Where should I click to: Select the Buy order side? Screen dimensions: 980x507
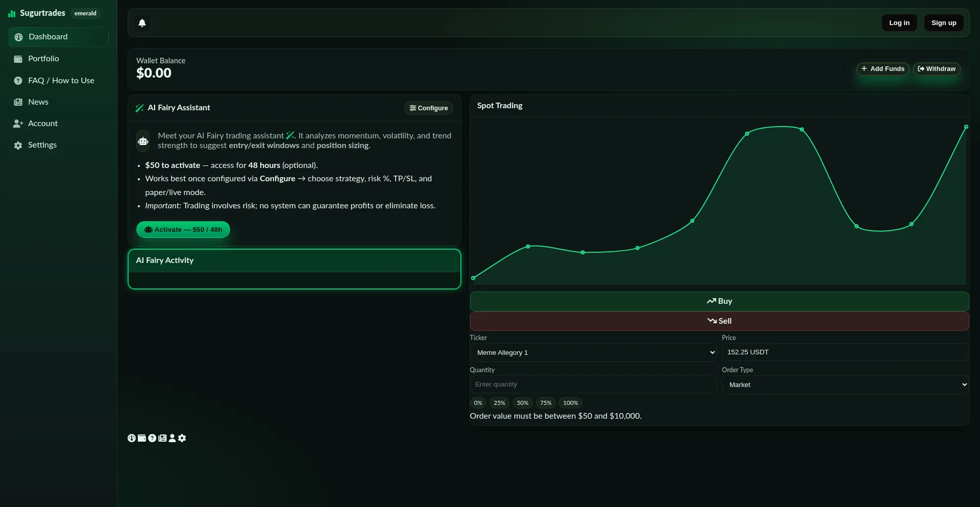click(x=719, y=301)
